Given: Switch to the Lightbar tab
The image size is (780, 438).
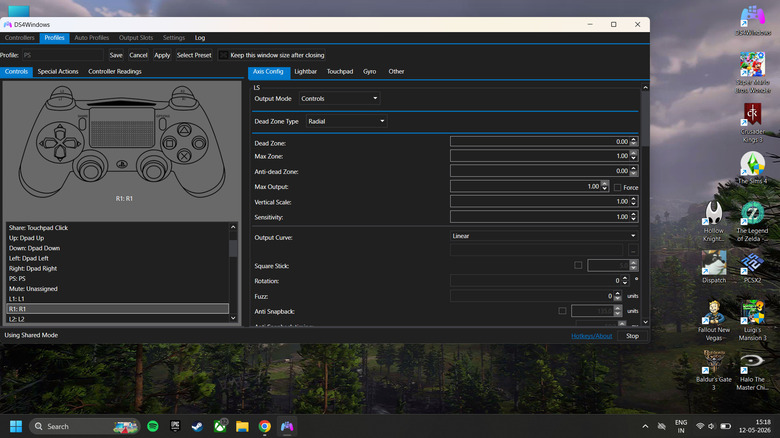Looking at the screenshot, I should (x=305, y=72).
